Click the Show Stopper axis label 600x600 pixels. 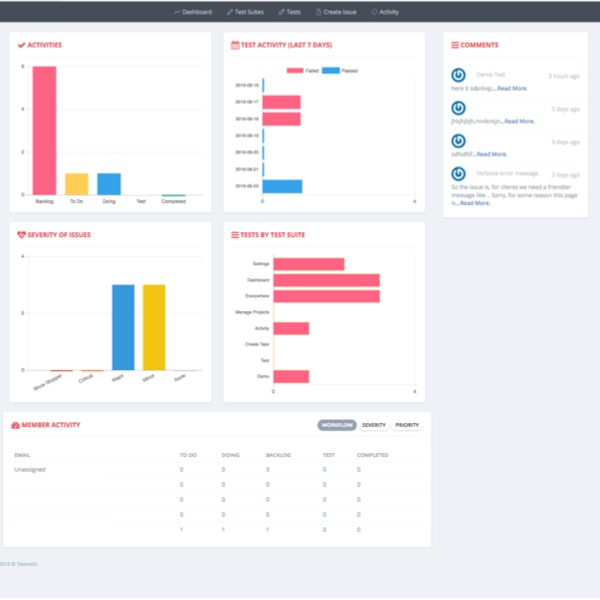47,382
